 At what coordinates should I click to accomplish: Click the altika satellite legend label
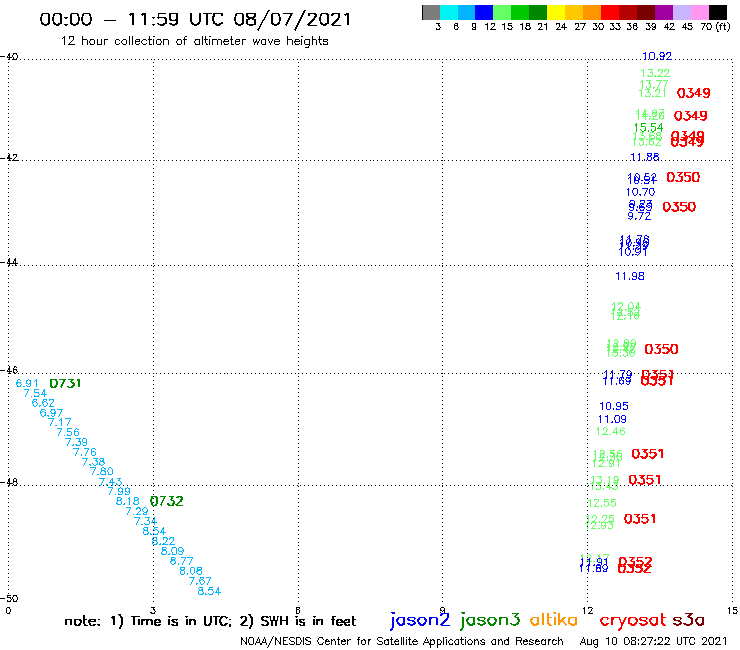coord(553,619)
